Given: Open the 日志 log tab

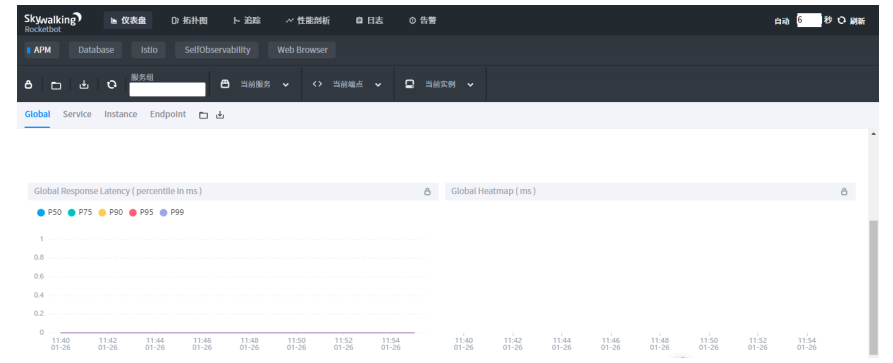Looking at the screenshot, I should click(370, 21).
